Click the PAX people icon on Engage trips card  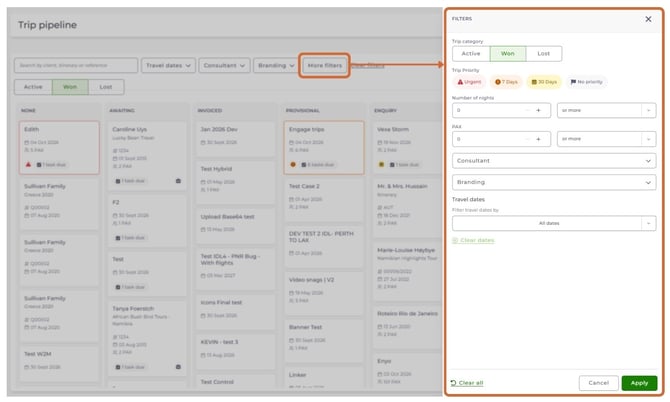(291, 150)
